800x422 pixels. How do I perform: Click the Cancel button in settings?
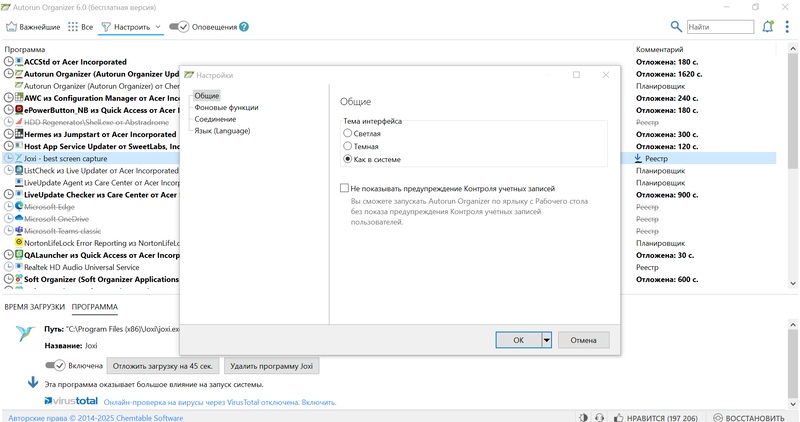582,340
